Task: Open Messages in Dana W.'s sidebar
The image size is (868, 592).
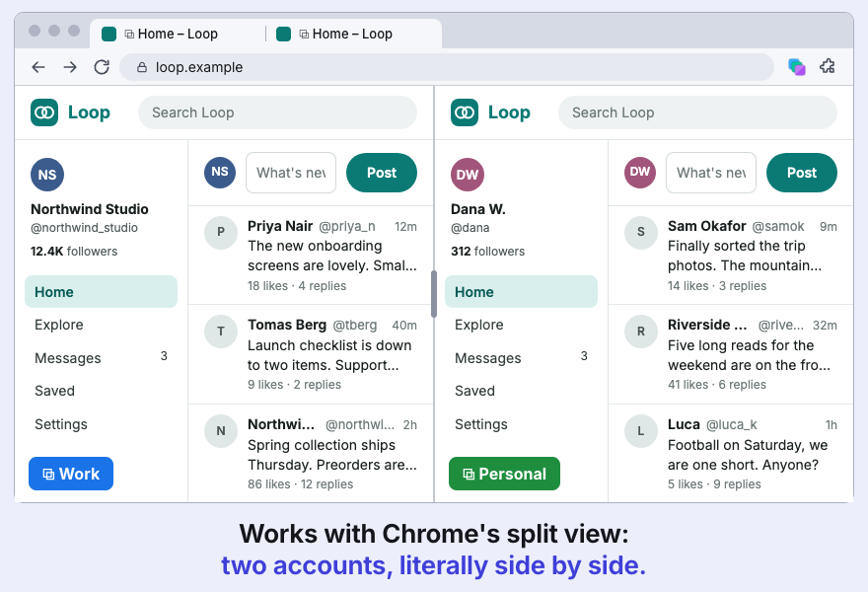Action: pyautogui.click(x=521, y=358)
